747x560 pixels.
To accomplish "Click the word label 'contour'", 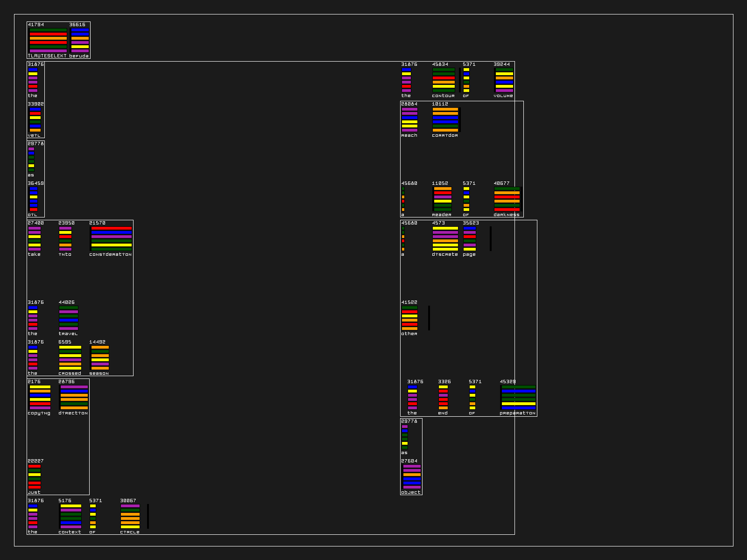I will point(443,96).
